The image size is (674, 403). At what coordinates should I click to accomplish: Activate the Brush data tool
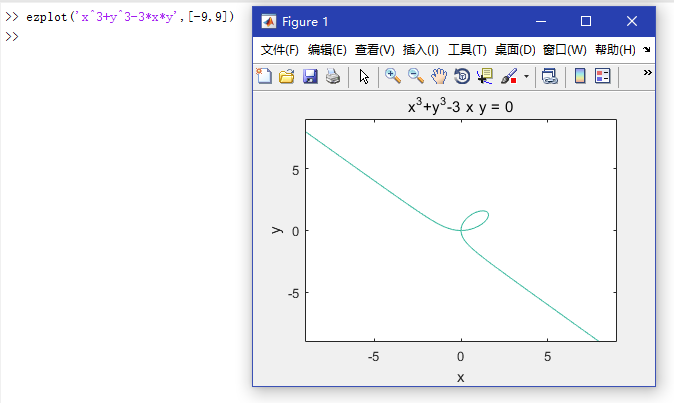click(509, 76)
